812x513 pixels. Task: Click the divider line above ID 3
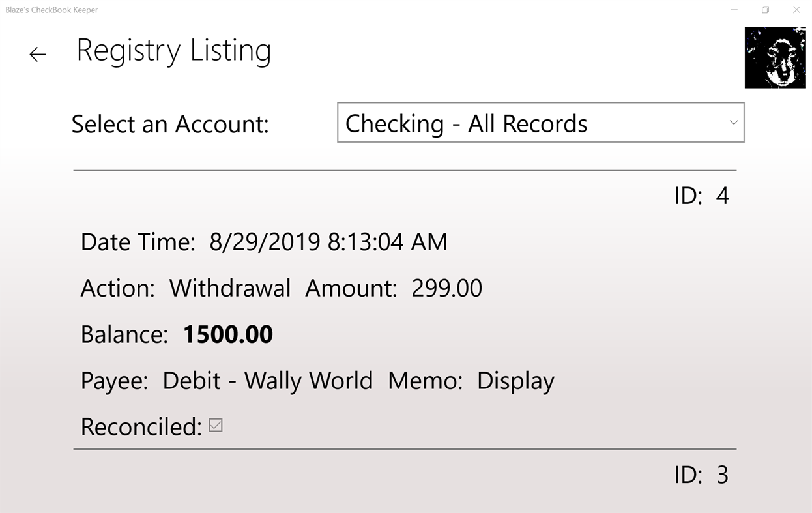[x=404, y=449]
